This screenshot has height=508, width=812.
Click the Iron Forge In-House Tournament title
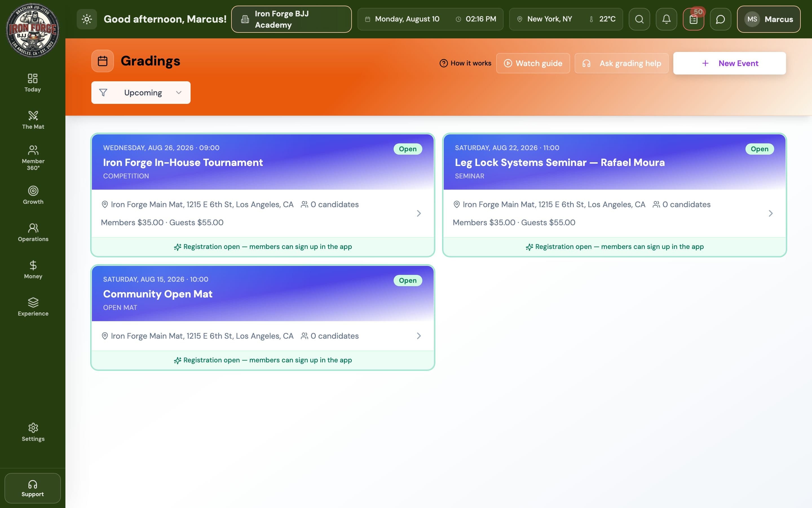183,163
